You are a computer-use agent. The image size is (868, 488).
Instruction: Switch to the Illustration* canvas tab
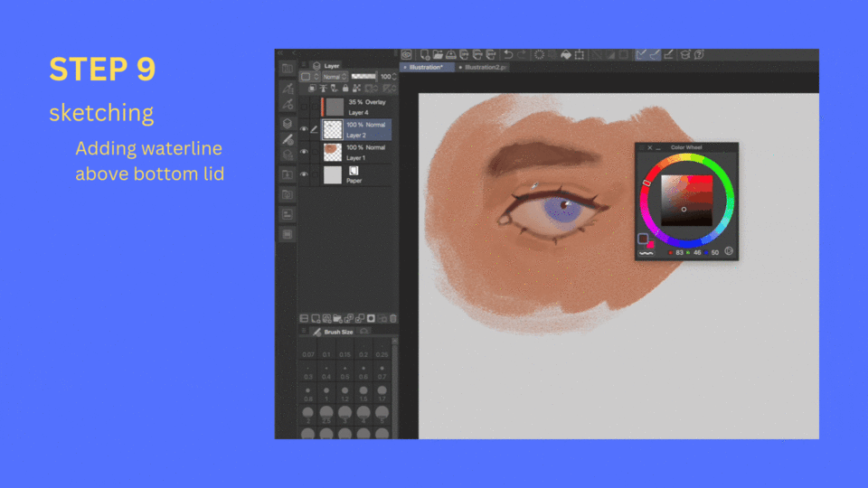click(x=426, y=67)
